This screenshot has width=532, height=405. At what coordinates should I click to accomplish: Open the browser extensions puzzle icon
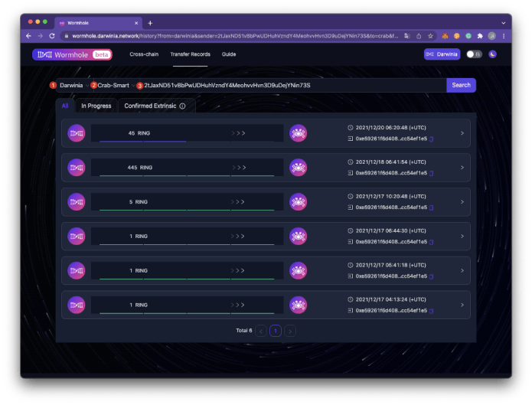click(480, 36)
